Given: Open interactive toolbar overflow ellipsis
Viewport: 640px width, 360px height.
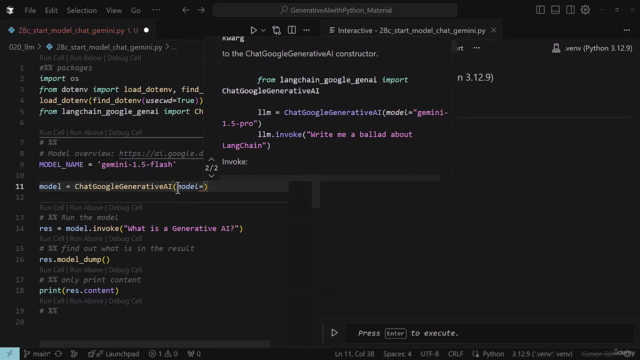Looking at the screenshot, I should (x=476, y=48).
